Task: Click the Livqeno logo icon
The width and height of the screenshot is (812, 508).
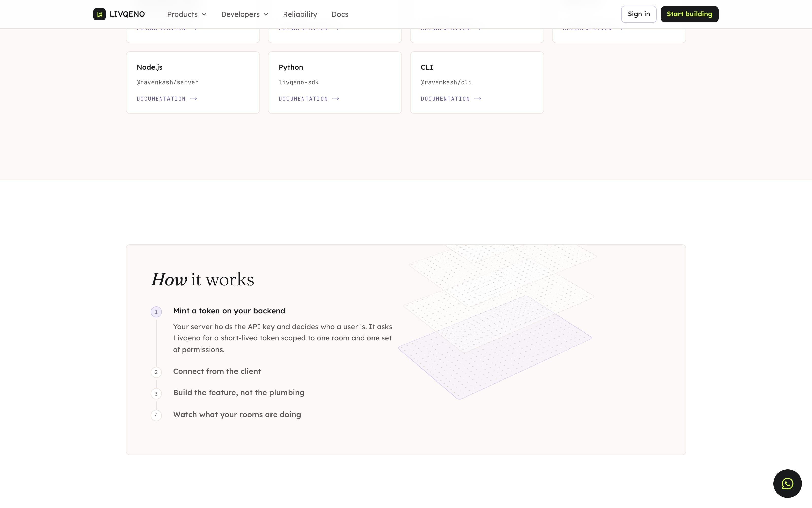Action: (x=99, y=14)
